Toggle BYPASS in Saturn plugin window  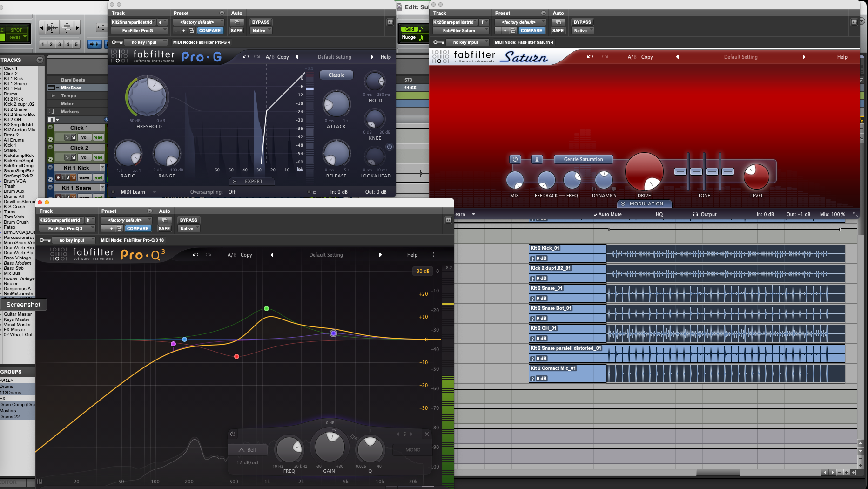coord(582,22)
